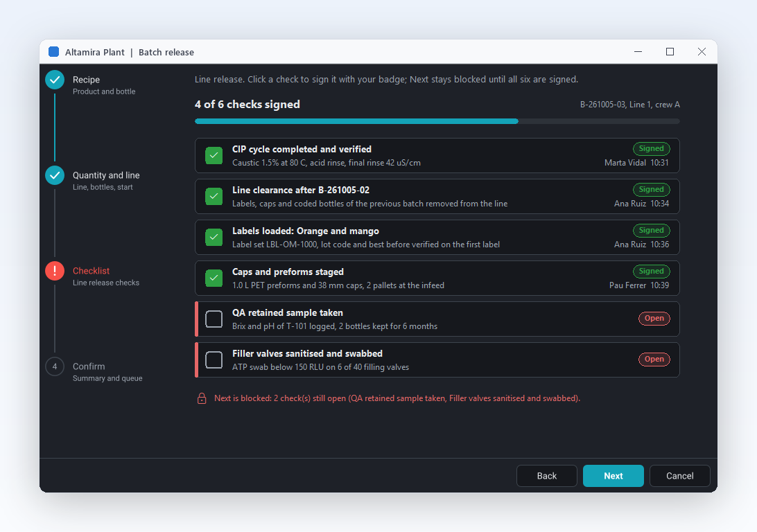The width and height of the screenshot is (757, 532).
Task: Click the blue Altamira Plant app icon
Action: tap(53, 52)
